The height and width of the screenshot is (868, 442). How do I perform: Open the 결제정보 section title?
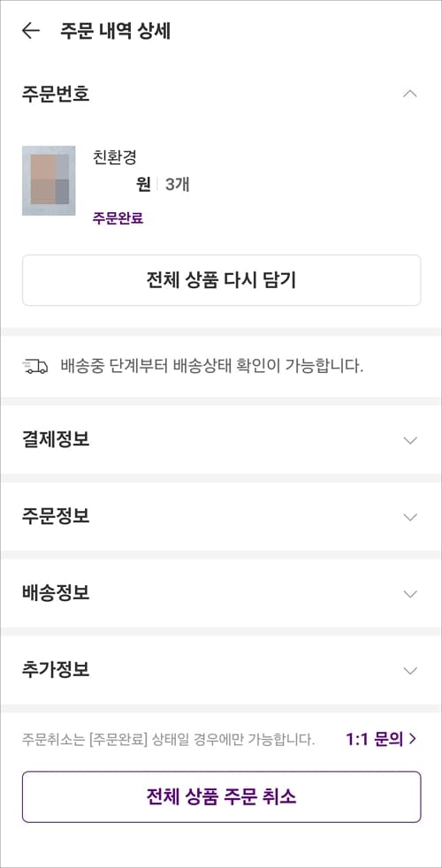pos(56,439)
